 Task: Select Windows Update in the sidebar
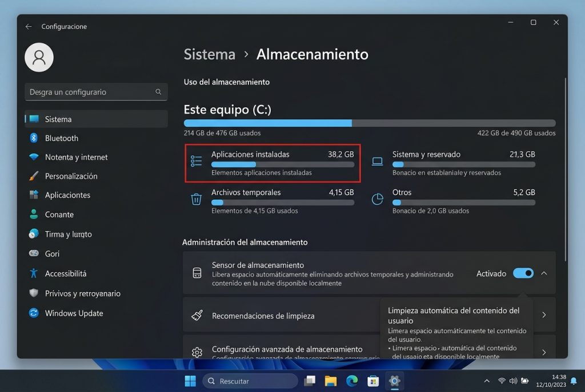tap(96, 313)
